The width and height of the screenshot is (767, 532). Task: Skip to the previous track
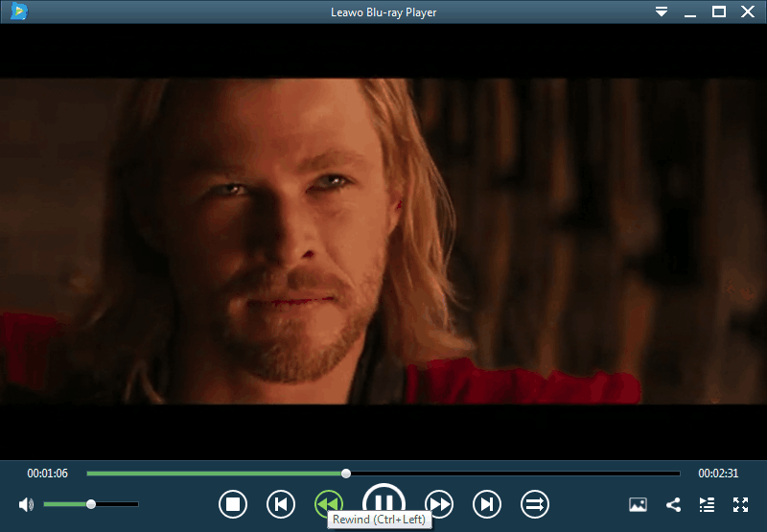pyautogui.click(x=280, y=503)
